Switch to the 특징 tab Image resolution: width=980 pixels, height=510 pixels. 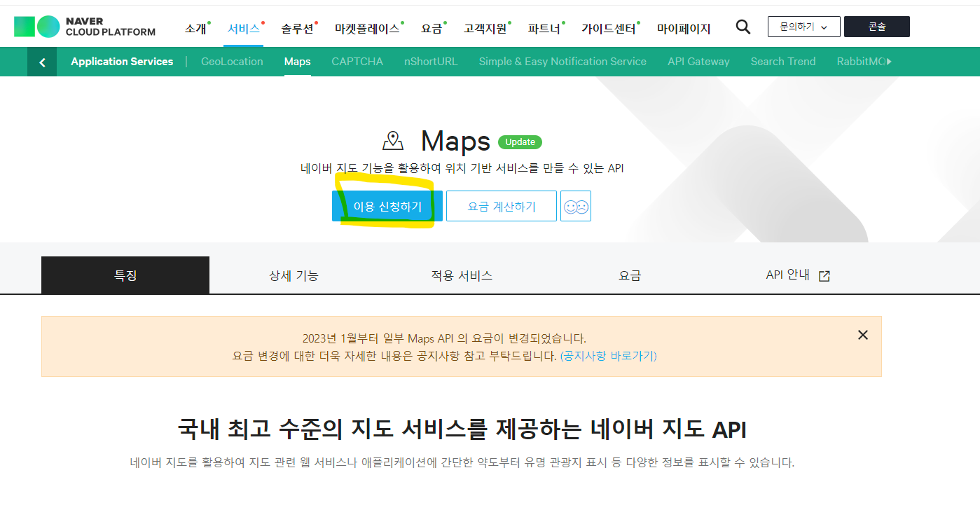[125, 275]
